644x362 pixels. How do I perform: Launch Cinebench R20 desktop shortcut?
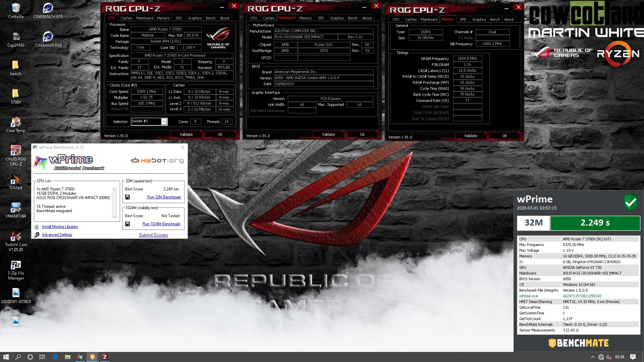coord(48,39)
